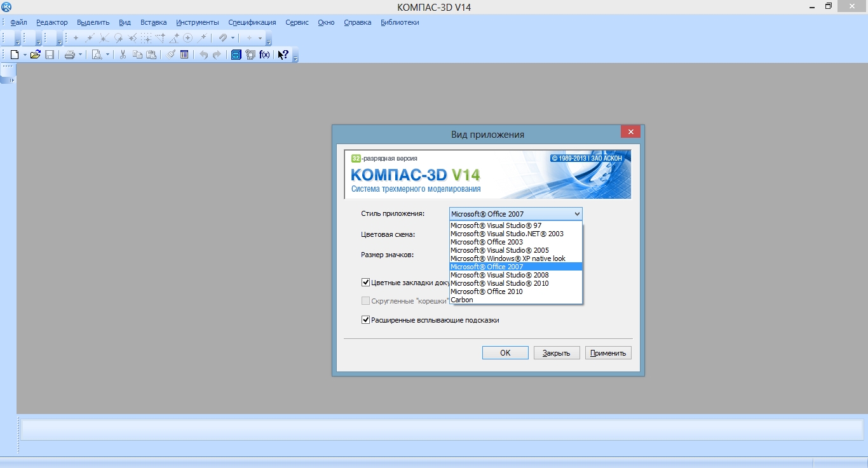Click the KOMPAS app icon in title bar
The height and width of the screenshot is (468, 868).
[x=7, y=8]
